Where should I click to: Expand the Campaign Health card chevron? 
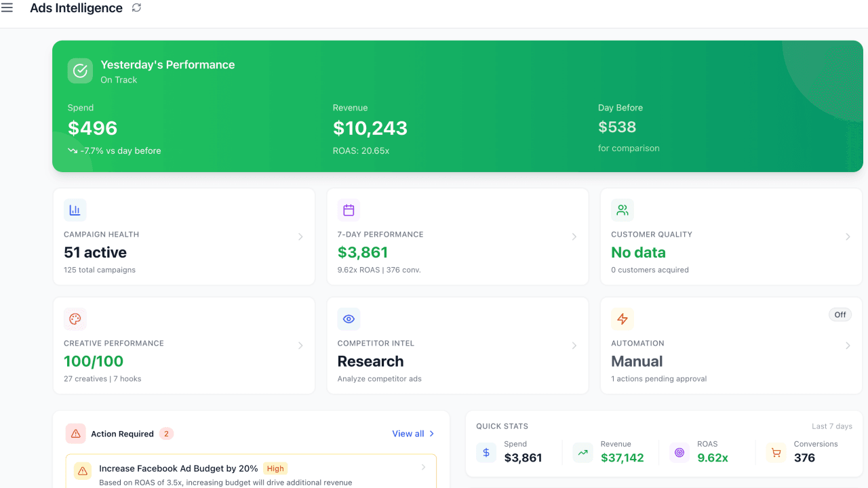pos(300,237)
